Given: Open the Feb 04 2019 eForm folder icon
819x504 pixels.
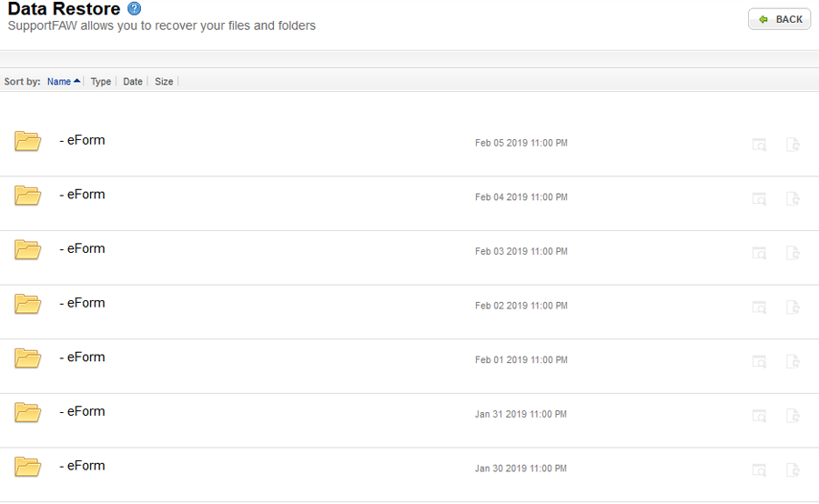Looking at the screenshot, I should tap(27, 196).
